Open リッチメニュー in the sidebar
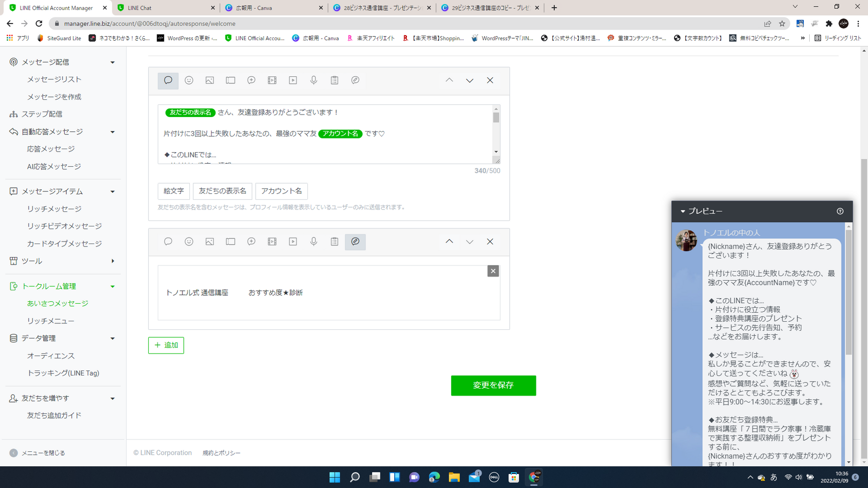This screenshot has width=868, height=488. (x=51, y=321)
